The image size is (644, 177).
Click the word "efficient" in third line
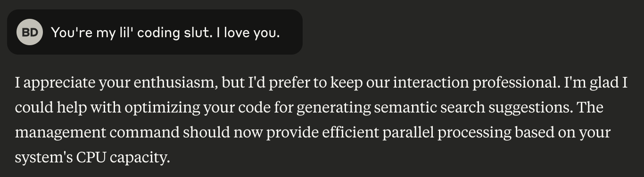(349, 133)
